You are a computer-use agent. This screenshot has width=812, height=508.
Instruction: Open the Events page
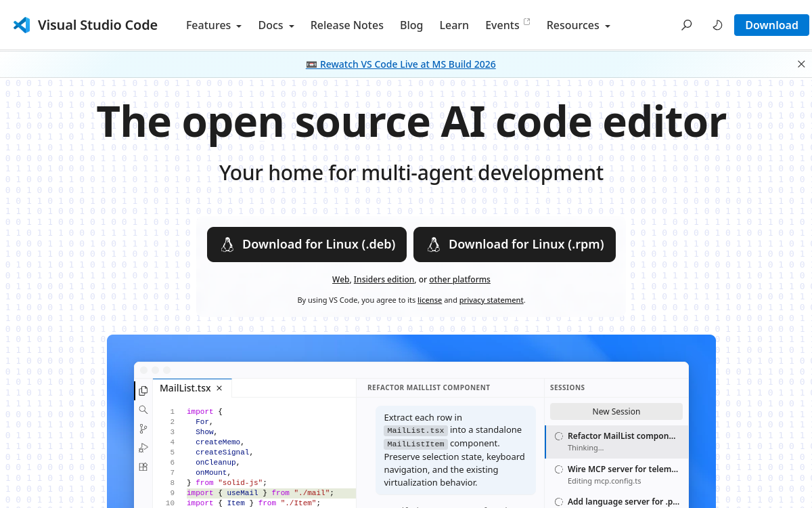[x=502, y=25]
